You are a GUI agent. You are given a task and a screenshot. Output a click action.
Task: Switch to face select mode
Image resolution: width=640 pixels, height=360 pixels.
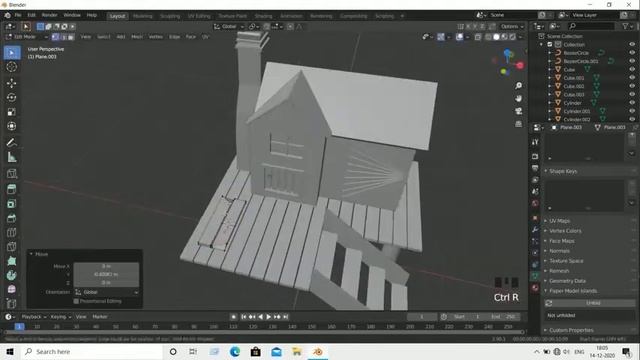(71, 37)
